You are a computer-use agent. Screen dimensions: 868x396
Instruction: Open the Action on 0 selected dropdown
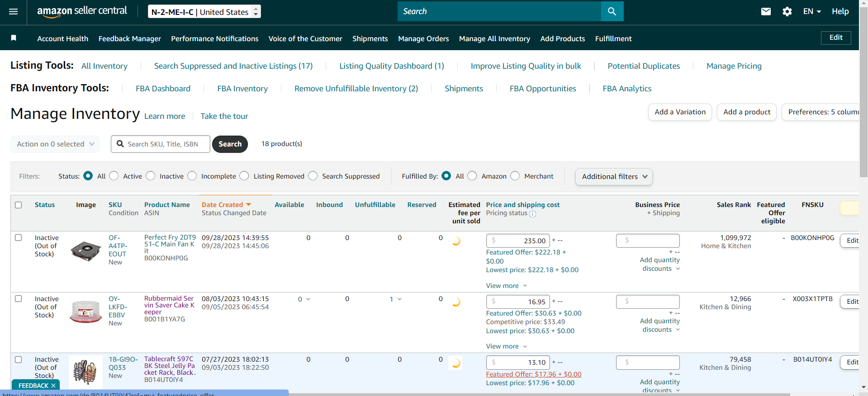pyautogui.click(x=55, y=144)
